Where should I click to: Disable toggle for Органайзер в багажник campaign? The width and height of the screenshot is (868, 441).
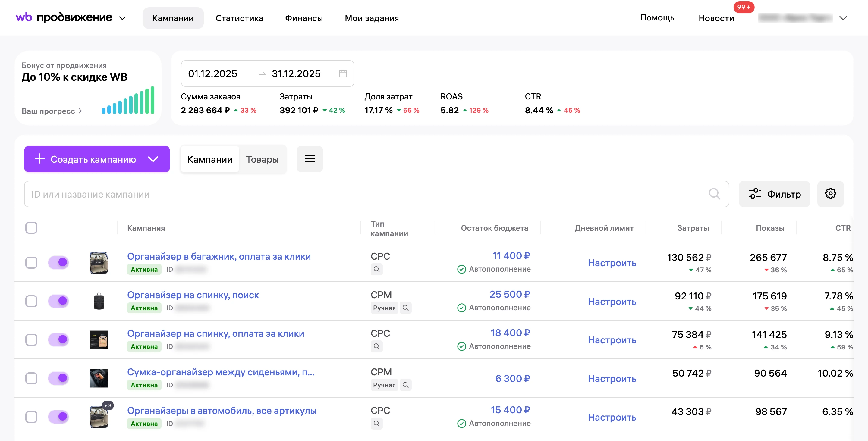58,262
